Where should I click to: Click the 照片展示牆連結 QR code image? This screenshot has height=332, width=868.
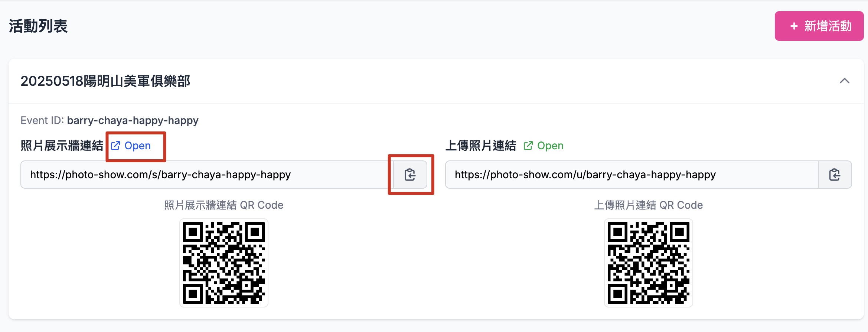click(x=224, y=263)
